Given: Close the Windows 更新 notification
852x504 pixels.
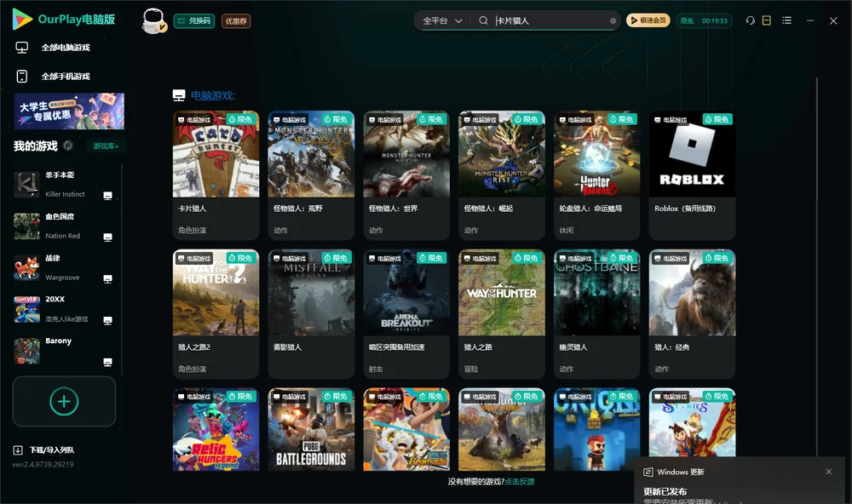Looking at the screenshot, I should coord(829,472).
